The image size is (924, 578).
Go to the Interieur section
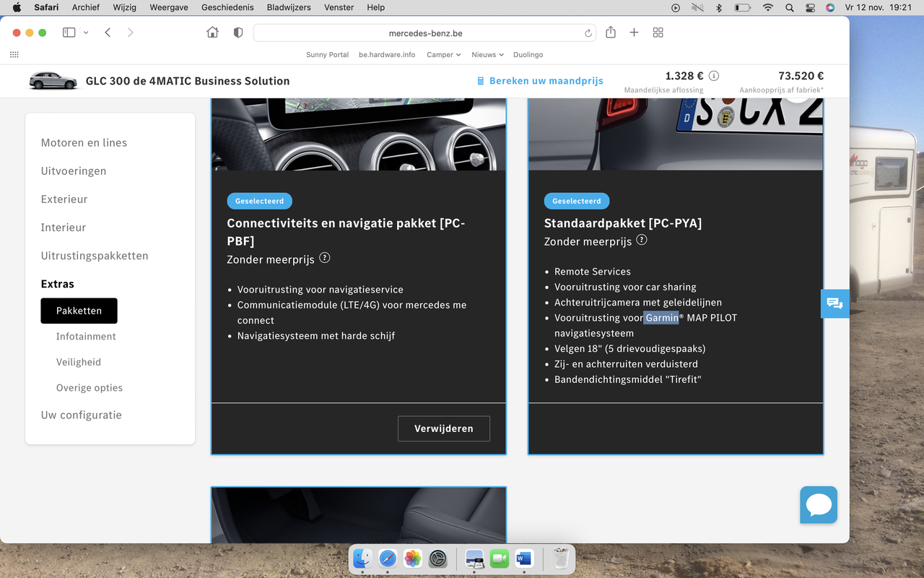coord(64,228)
